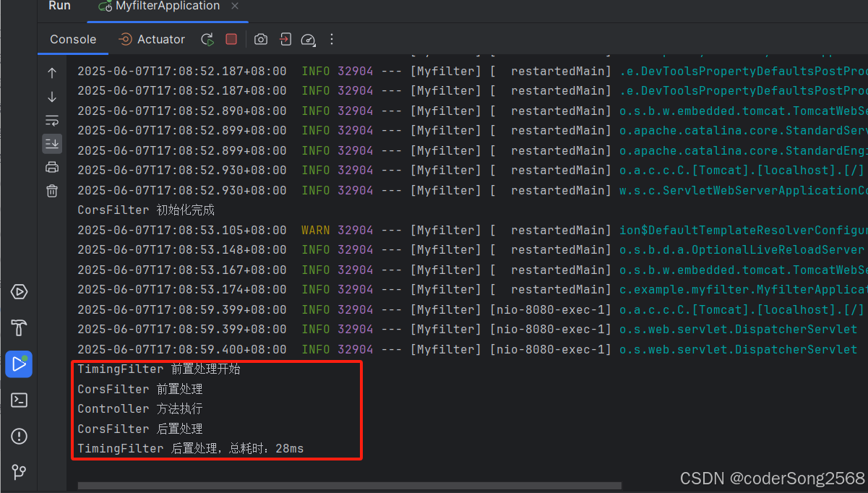Switch to the Actuator tab
Viewport: 868px width, 493px height.
point(152,40)
